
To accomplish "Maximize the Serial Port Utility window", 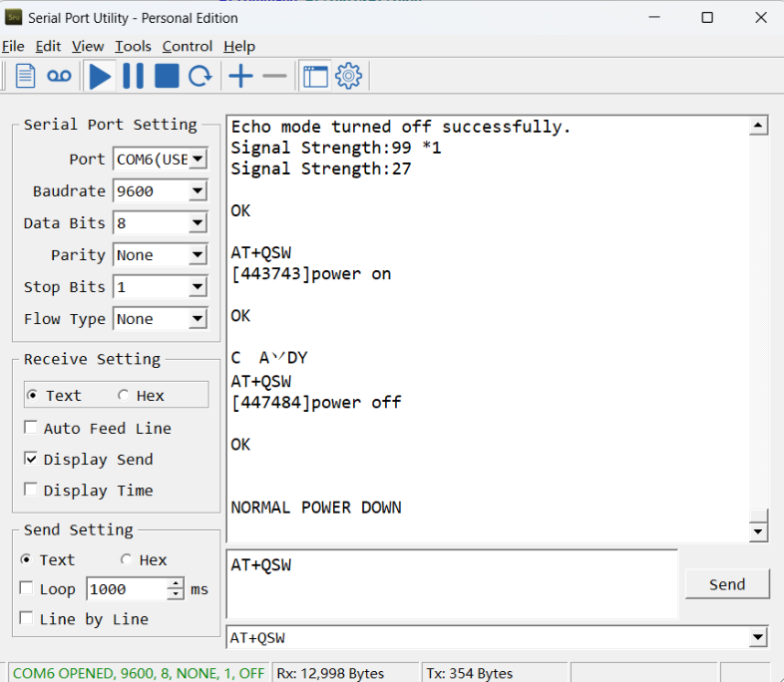I will click(x=707, y=18).
